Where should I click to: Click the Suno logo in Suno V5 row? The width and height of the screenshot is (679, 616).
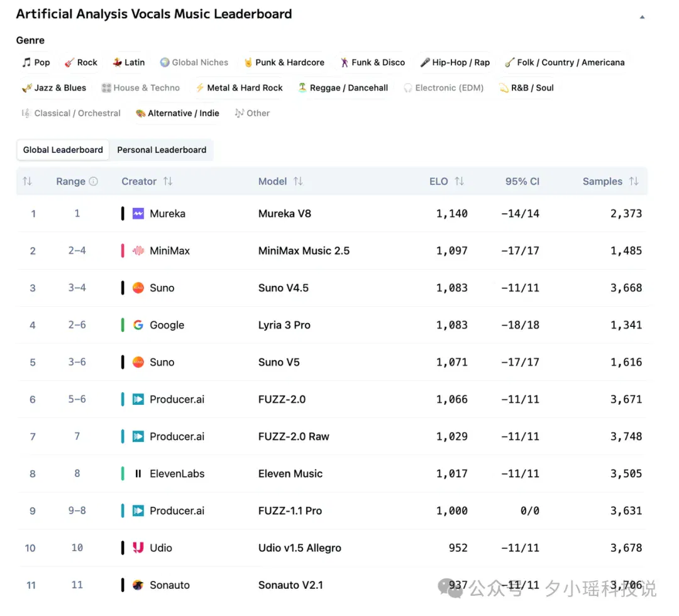tap(138, 362)
